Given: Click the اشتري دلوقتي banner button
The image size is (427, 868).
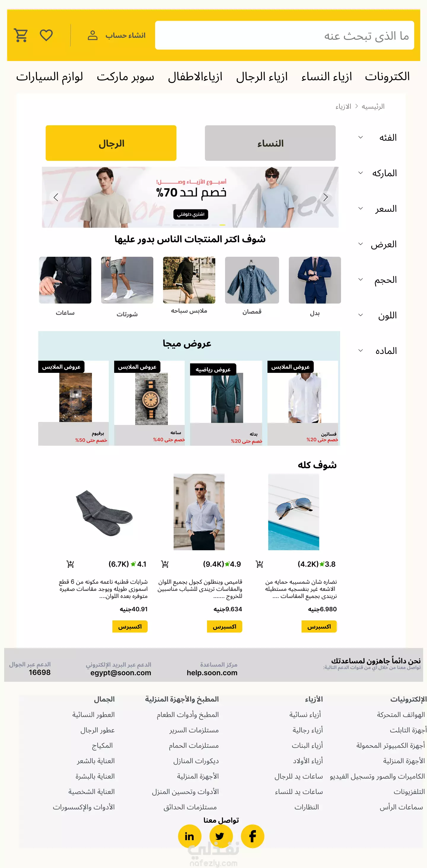Looking at the screenshot, I should [x=191, y=214].
